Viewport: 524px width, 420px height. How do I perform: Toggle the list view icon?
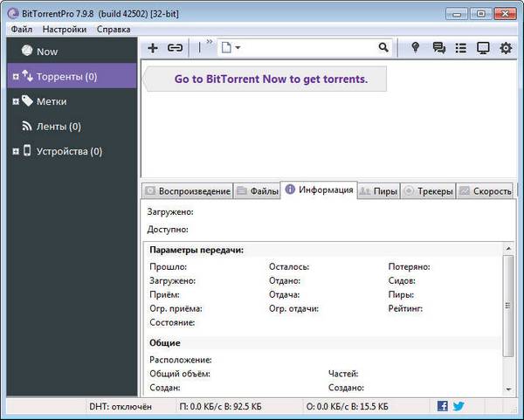461,48
